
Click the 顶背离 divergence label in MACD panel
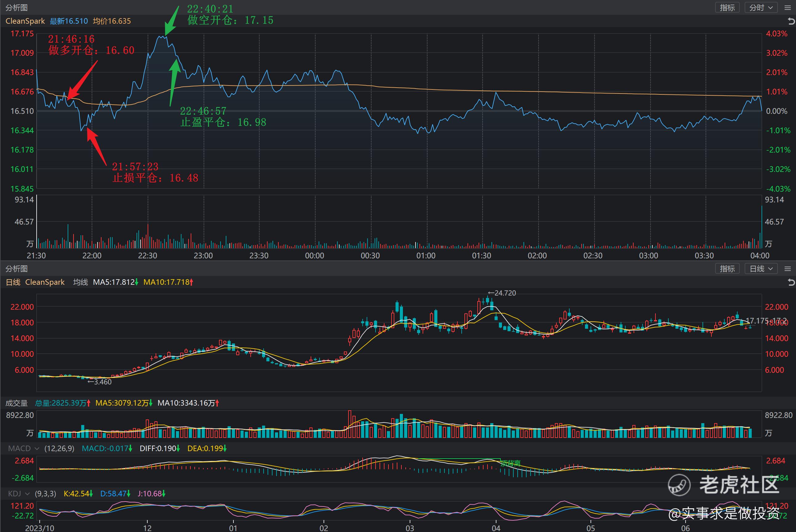[x=511, y=463]
